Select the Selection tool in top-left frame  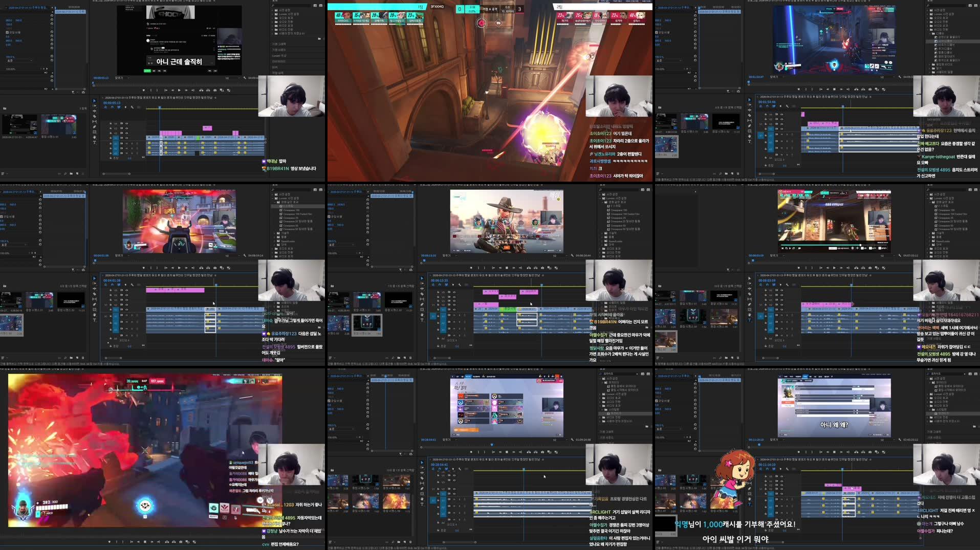point(94,101)
